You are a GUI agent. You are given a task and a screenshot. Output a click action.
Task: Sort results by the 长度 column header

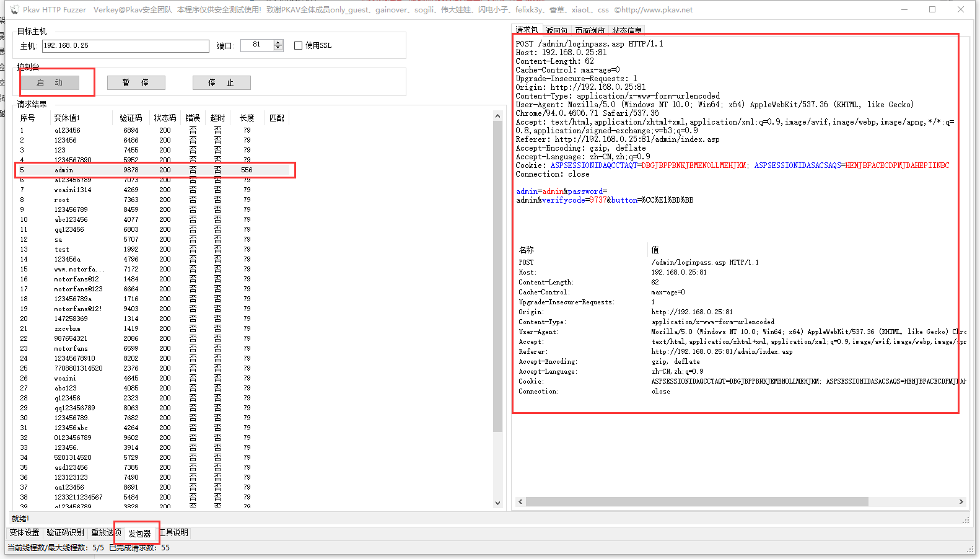click(x=247, y=118)
